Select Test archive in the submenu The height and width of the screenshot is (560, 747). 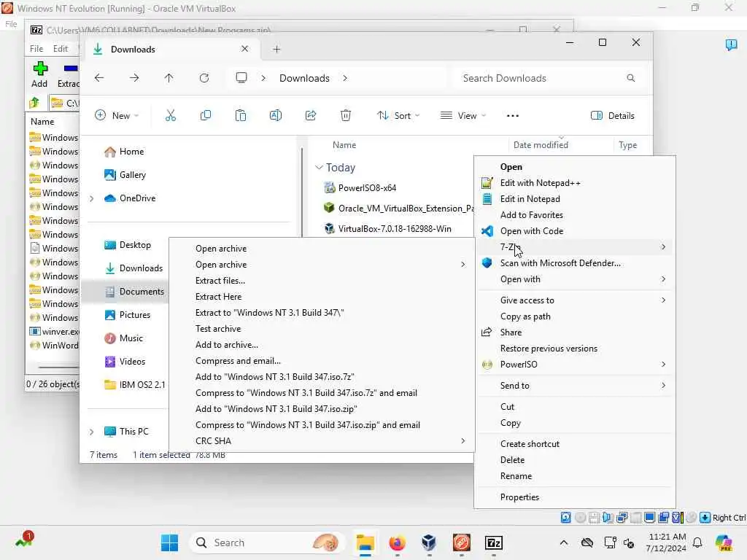point(218,329)
